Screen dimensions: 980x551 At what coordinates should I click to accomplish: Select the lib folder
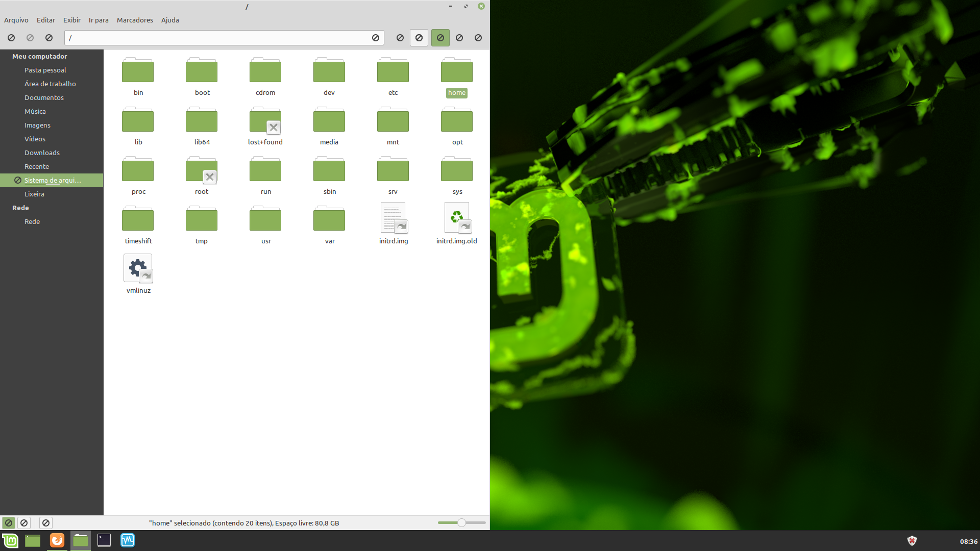pyautogui.click(x=138, y=126)
